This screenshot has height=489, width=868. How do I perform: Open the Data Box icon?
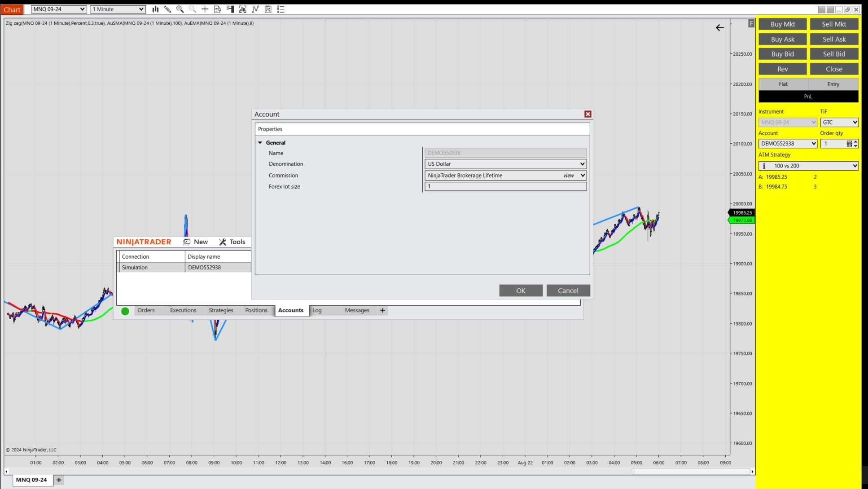(218, 9)
